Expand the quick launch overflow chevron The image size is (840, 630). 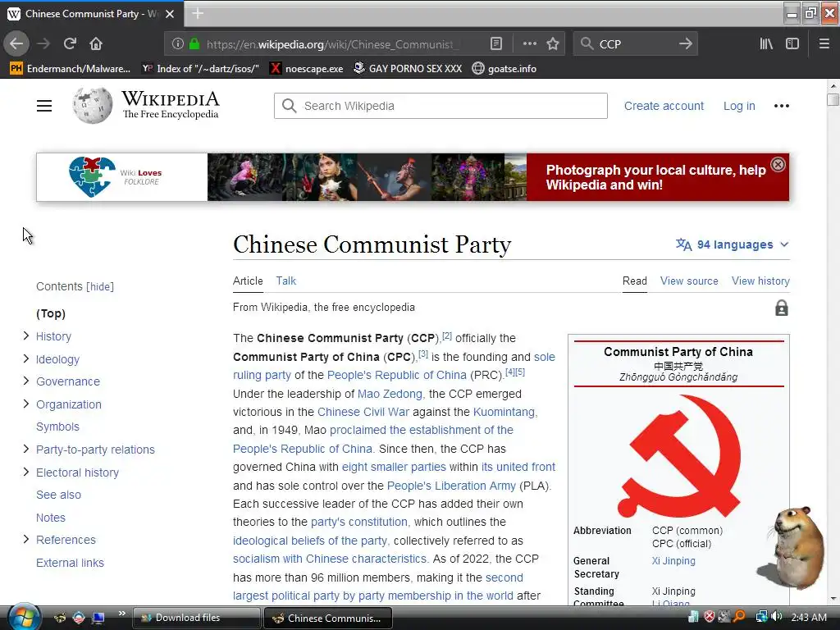121,614
